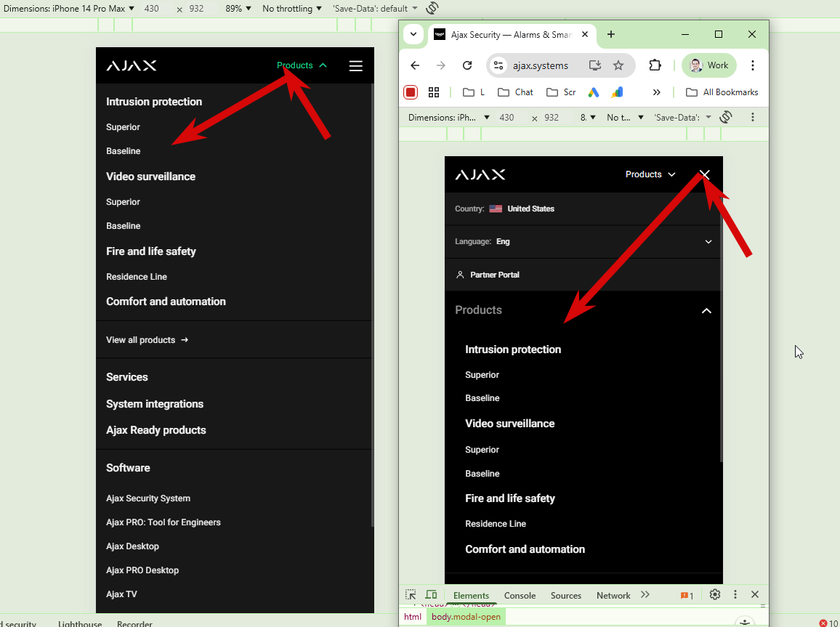Open Save-Data default dropdown in left toolbar
Screen dimensions: 840x627
tap(375, 9)
